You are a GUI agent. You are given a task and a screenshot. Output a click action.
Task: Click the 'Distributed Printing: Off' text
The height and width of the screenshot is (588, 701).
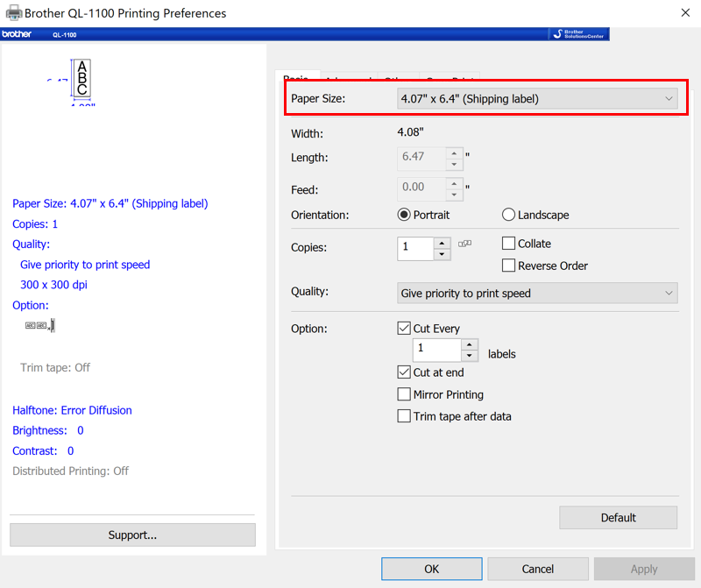pos(70,471)
